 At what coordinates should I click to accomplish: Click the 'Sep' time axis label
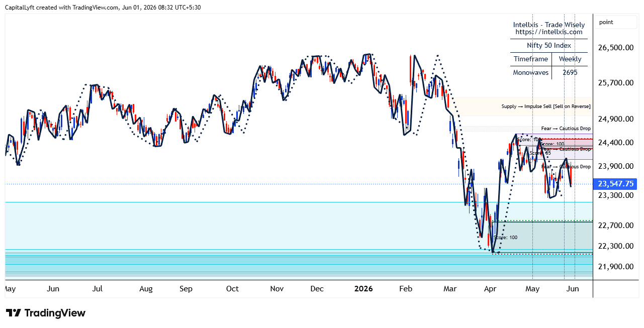tap(186, 289)
